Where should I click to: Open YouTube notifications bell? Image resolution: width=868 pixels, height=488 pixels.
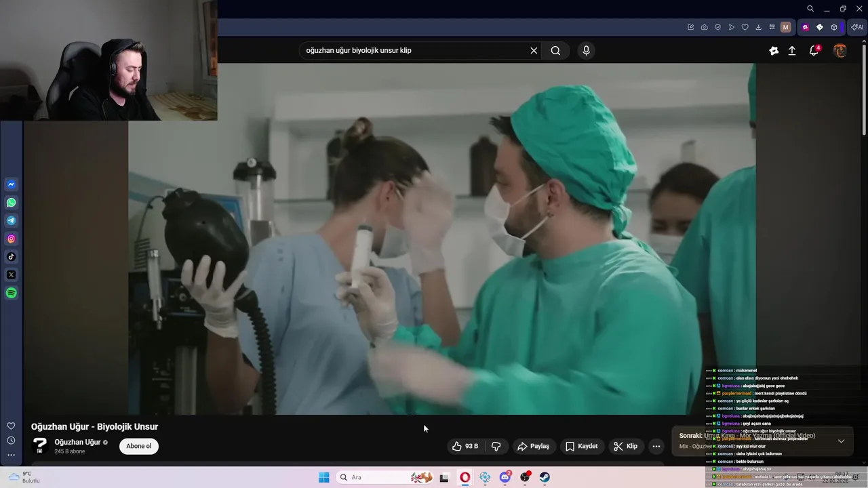coord(814,50)
